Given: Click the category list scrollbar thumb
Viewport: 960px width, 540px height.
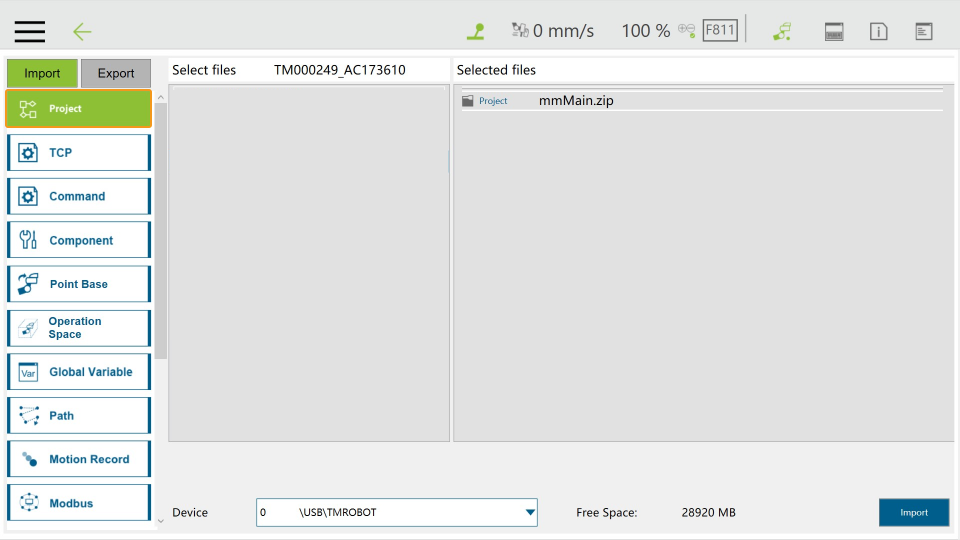Looking at the screenshot, I should pos(160,231).
